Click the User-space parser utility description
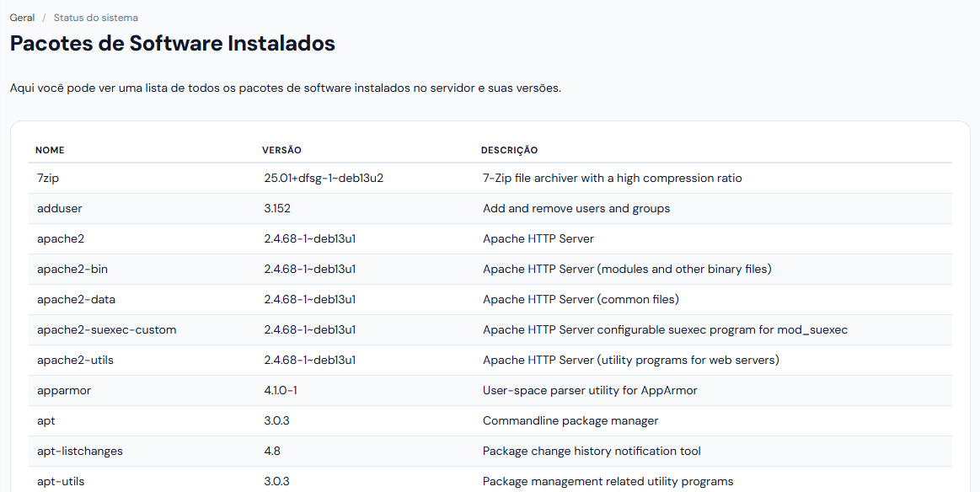 pos(590,391)
